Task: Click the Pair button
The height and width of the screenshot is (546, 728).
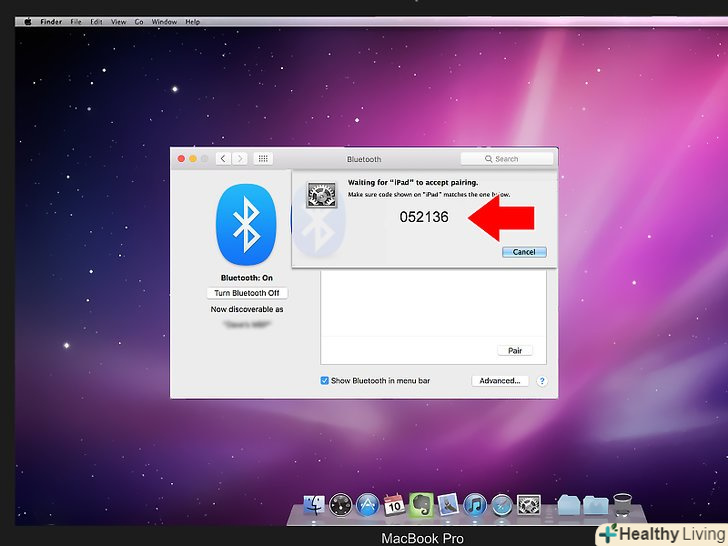Action: pyautogui.click(x=515, y=351)
